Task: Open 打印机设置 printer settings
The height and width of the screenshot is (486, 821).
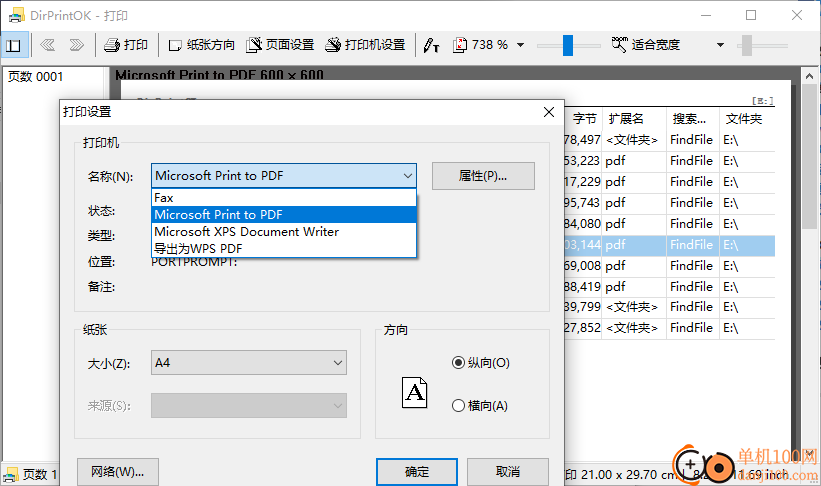Action: [365, 45]
